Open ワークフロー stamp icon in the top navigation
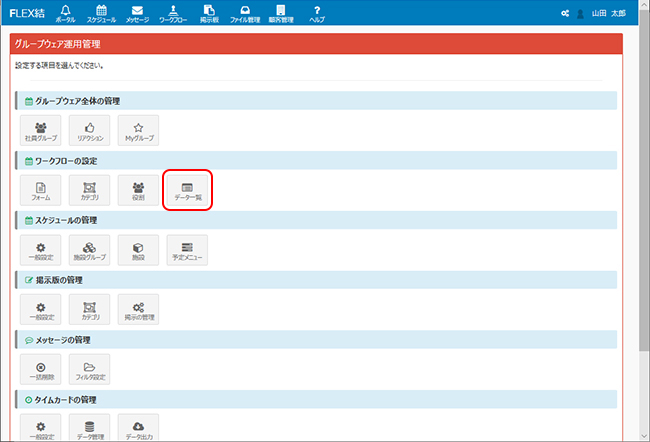The image size is (650, 442). (173, 13)
